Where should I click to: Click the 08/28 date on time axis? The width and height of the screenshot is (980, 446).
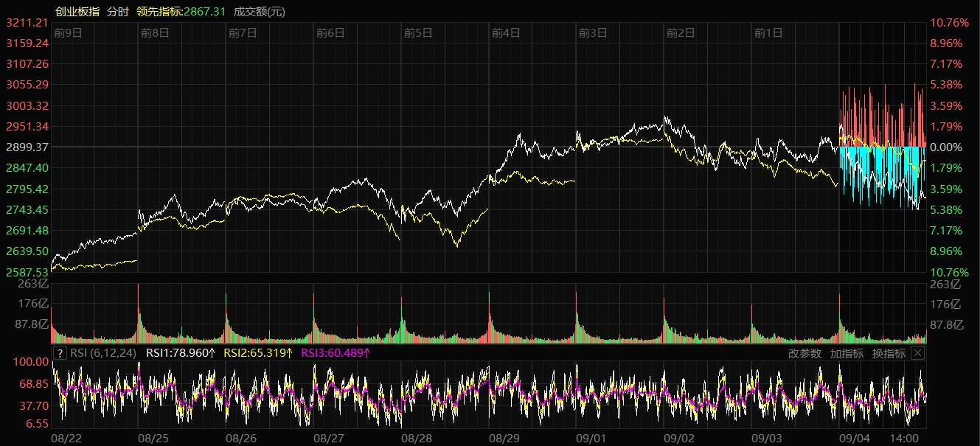point(417,438)
